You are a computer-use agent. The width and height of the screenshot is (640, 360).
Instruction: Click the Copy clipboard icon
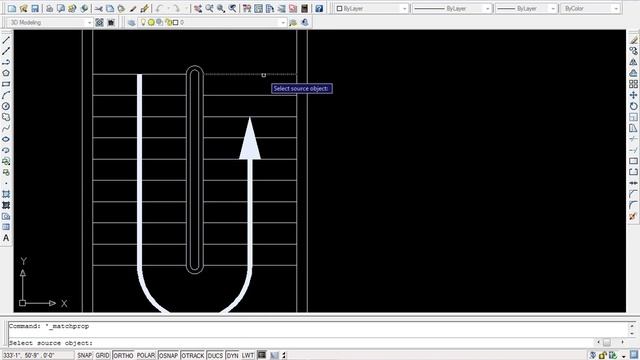point(110,8)
